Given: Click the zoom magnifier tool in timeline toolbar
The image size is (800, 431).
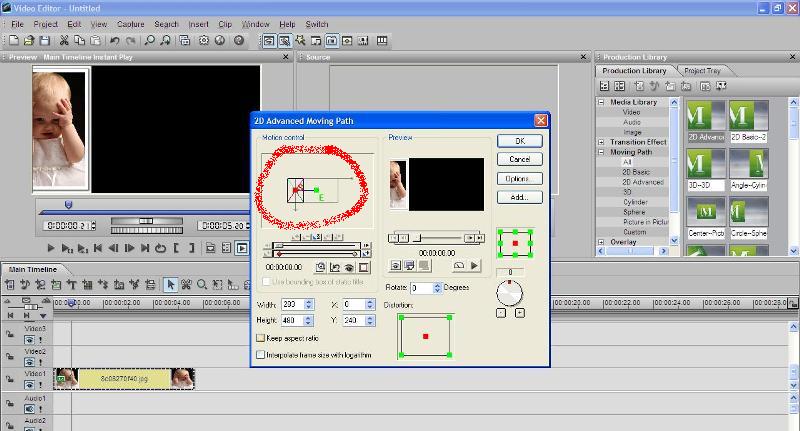Looking at the screenshot, I should [x=201, y=285].
